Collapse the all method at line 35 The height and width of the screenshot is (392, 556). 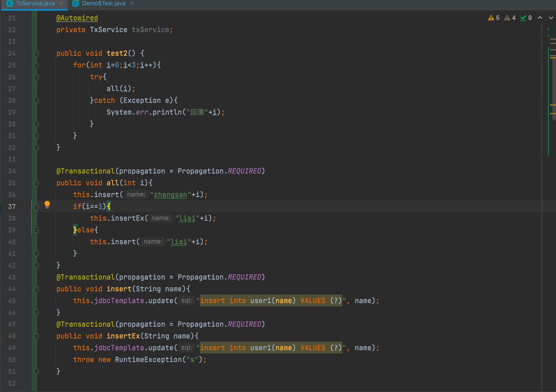tap(37, 183)
